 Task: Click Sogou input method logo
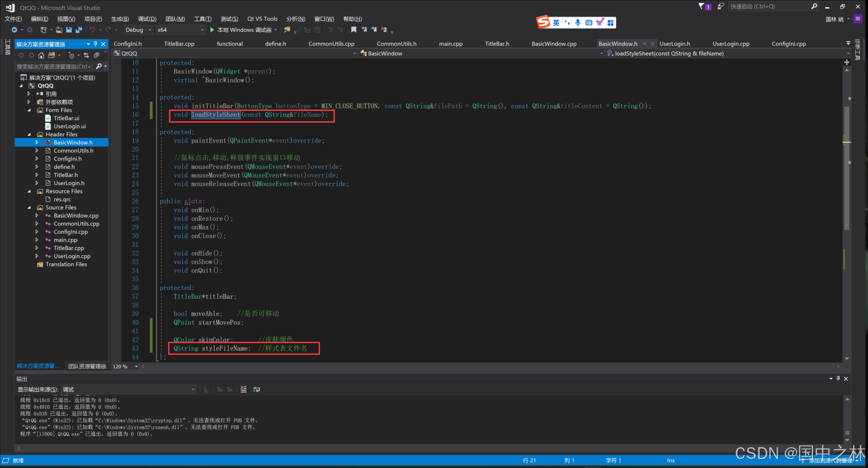tap(543, 22)
